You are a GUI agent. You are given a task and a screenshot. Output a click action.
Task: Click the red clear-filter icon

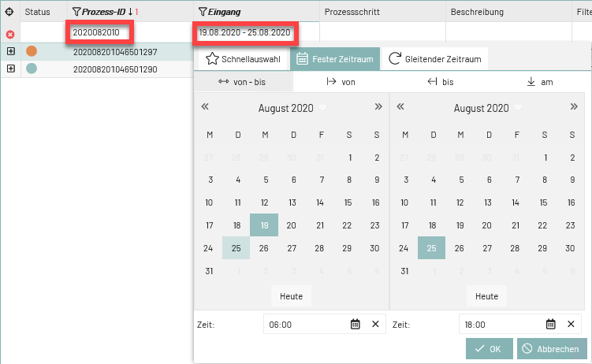pyautogui.click(x=10, y=35)
